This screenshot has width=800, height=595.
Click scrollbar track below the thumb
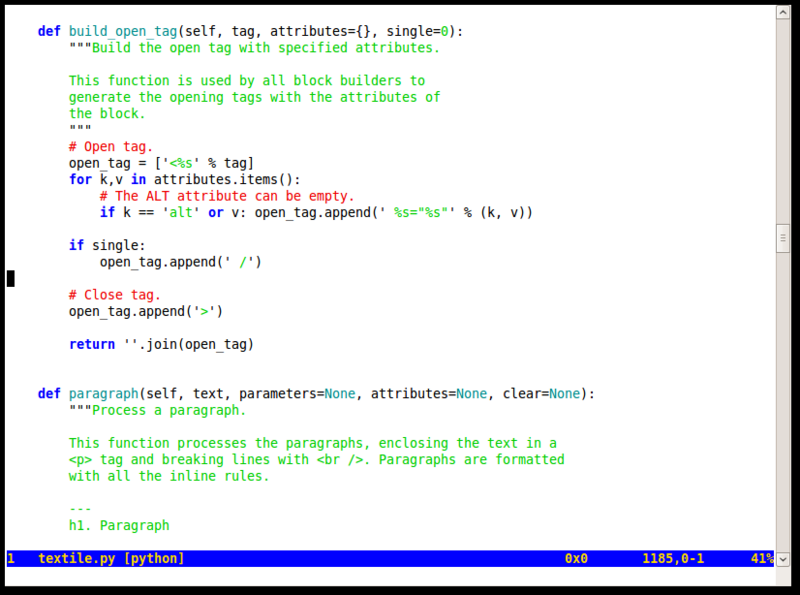pyautogui.click(x=783, y=400)
